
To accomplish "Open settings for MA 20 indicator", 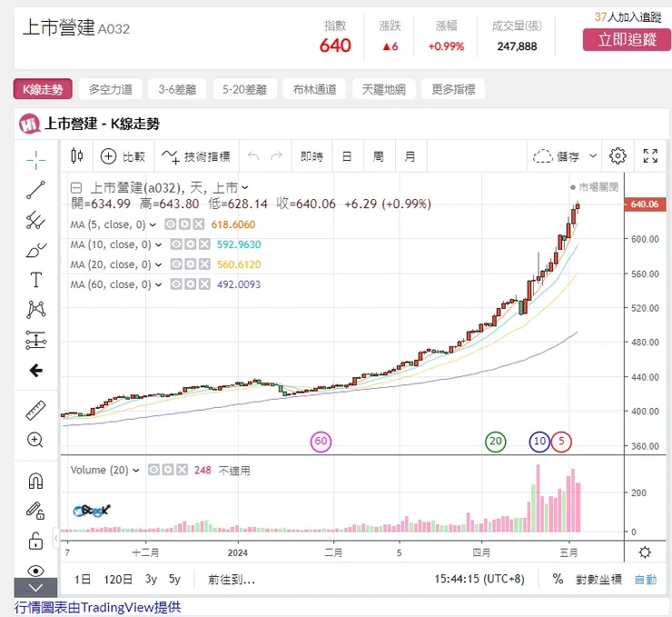I will tap(191, 264).
